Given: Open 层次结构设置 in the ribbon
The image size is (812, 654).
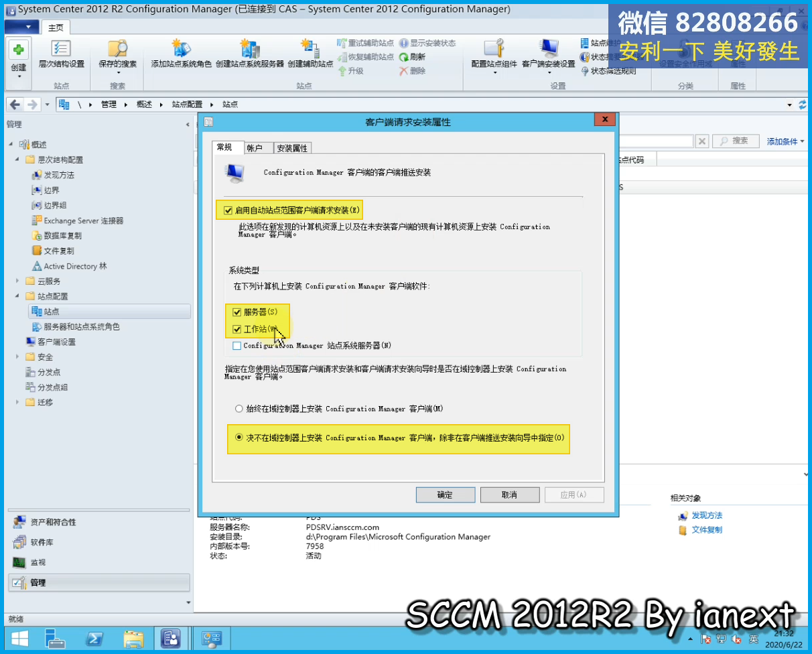Looking at the screenshot, I should [61, 55].
